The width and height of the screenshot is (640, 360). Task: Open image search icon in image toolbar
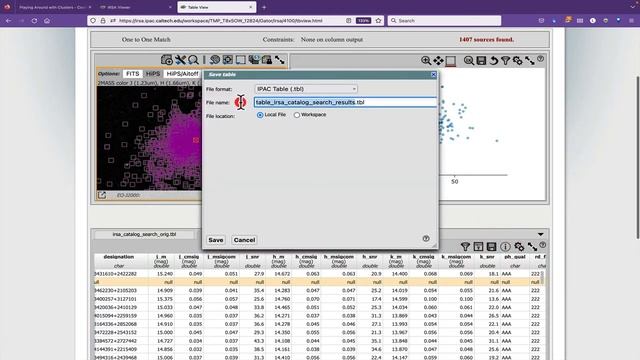pos(167,60)
